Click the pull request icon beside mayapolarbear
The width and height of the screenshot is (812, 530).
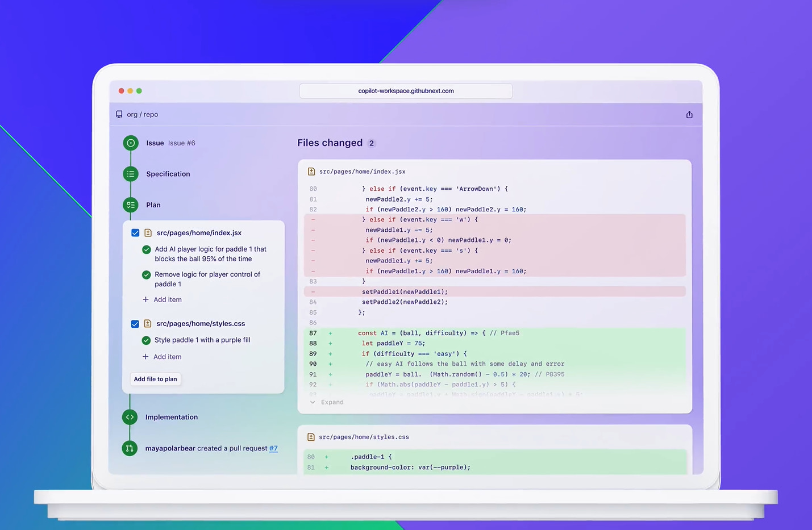[x=130, y=448]
